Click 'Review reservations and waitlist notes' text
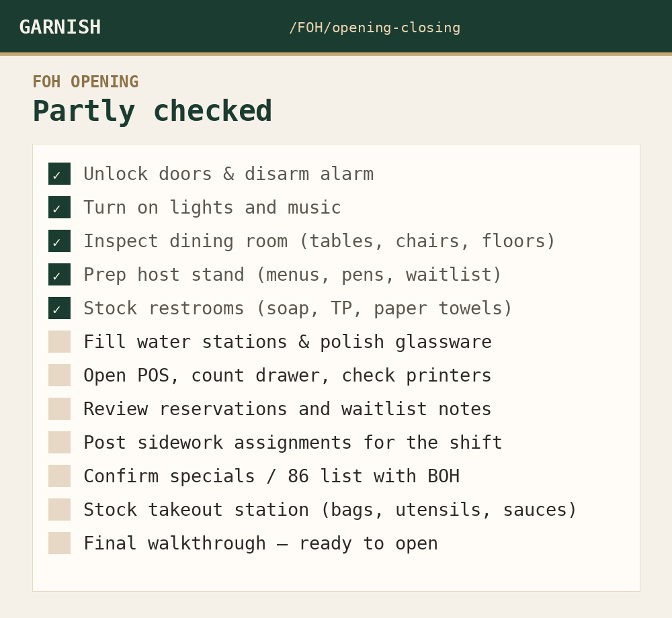Image resolution: width=672 pixels, height=618 pixels. (287, 408)
